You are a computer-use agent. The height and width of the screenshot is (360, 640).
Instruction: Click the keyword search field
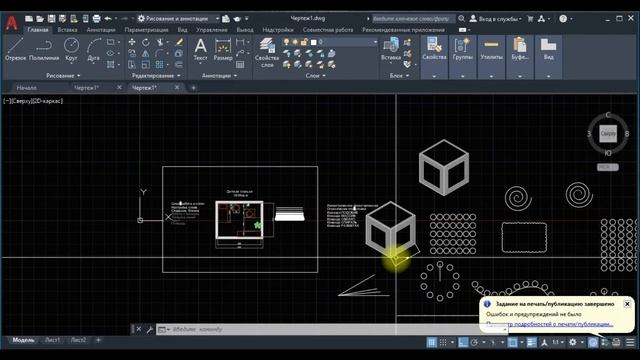pyautogui.click(x=413, y=19)
